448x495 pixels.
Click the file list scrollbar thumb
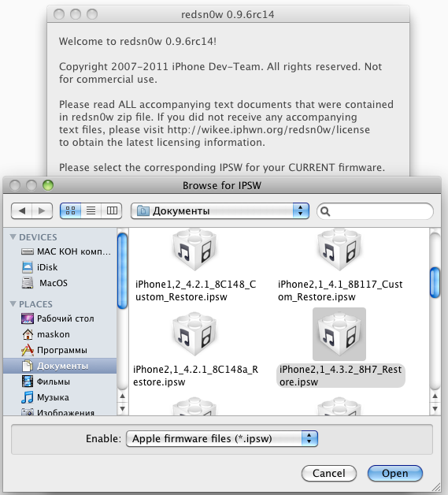pyautogui.click(x=435, y=282)
